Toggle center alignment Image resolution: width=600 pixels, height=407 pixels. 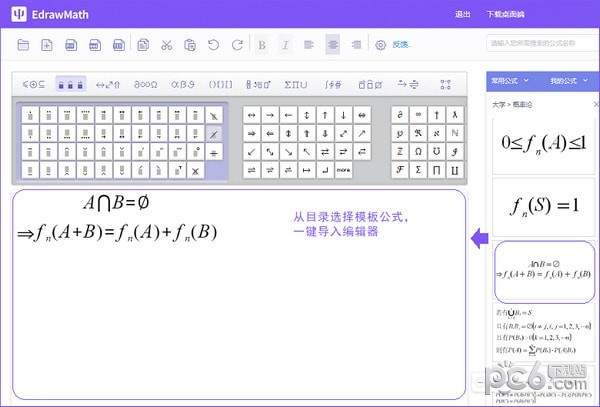point(333,44)
